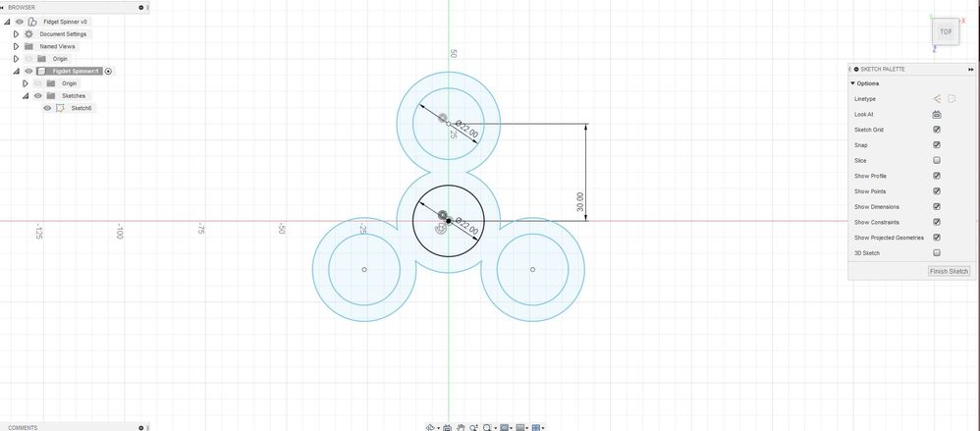Click the center point of the right circle
This screenshot has height=431, width=980.
[x=532, y=269]
